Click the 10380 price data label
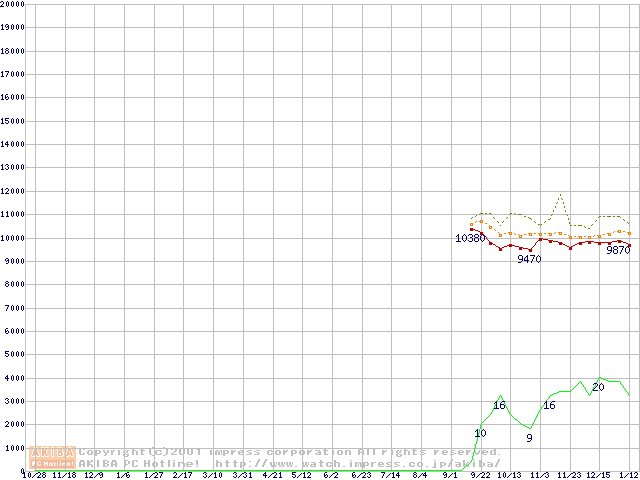The height and width of the screenshot is (480, 640). tap(469, 238)
